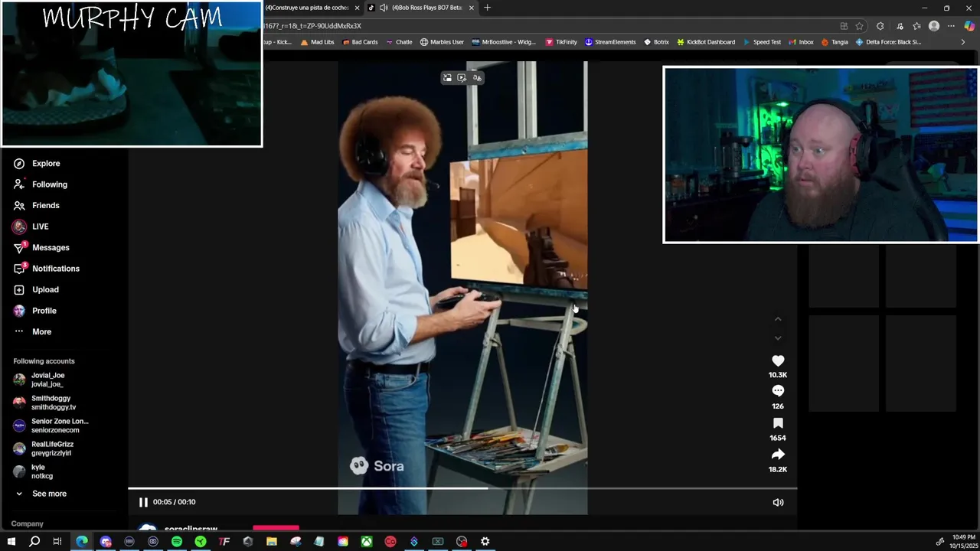The image size is (980, 551).
Task: Open the Mad Libs bookmark
Action: [x=317, y=42]
